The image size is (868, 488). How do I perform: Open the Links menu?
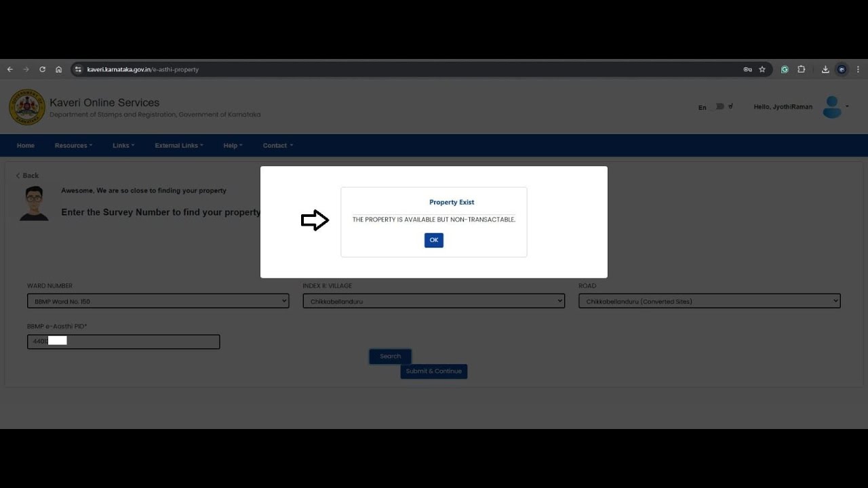(x=123, y=146)
